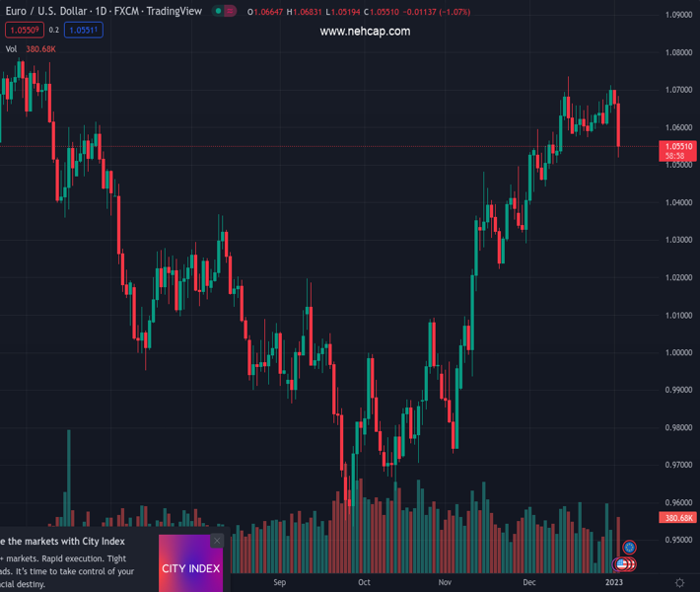Click the Nov label on the time axis
The width and height of the screenshot is (700, 592).
pos(445,583)
